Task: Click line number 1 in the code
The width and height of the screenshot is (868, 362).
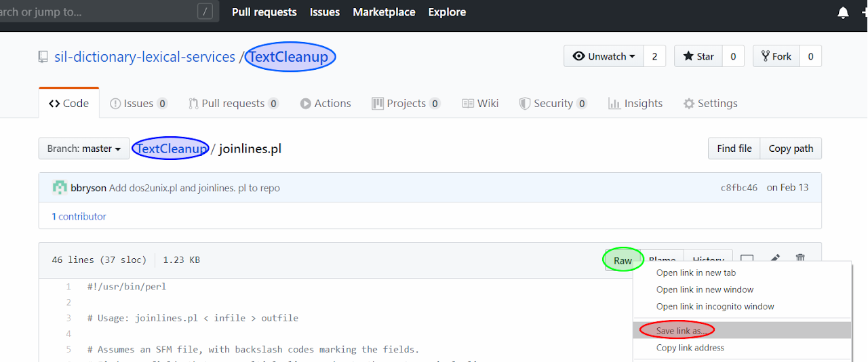Action: (x=68, y=286)
